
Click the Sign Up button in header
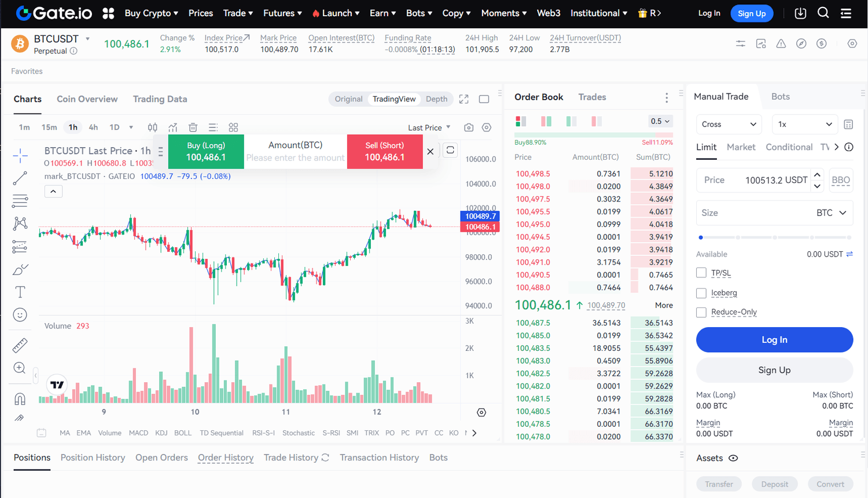click(752, 13)
